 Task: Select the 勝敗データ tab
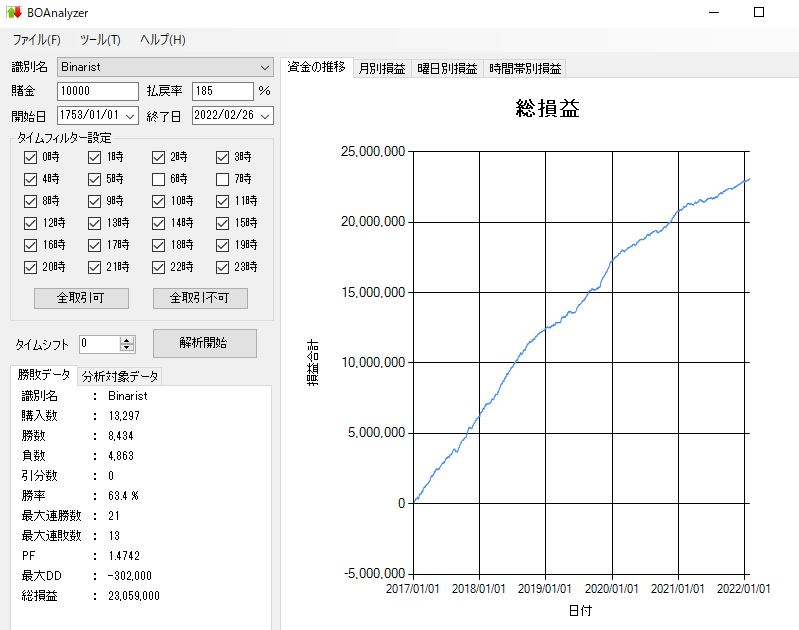click(44, 375)
